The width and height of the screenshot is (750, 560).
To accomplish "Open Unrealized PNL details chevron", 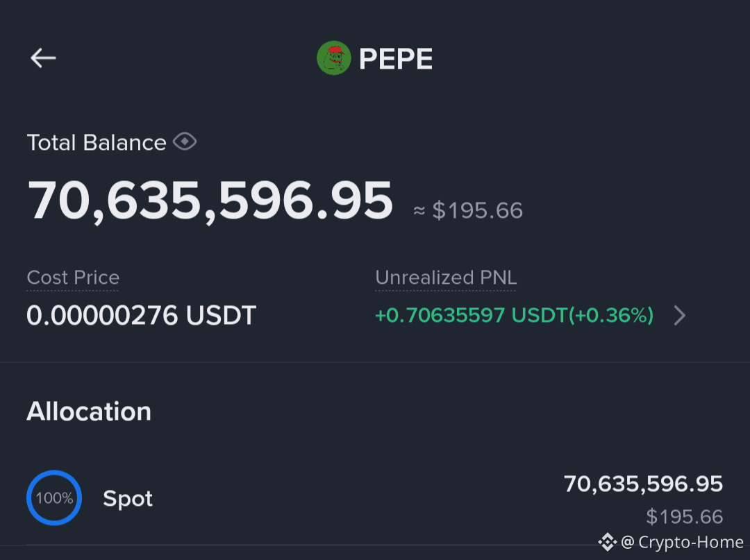I will 680,315.
